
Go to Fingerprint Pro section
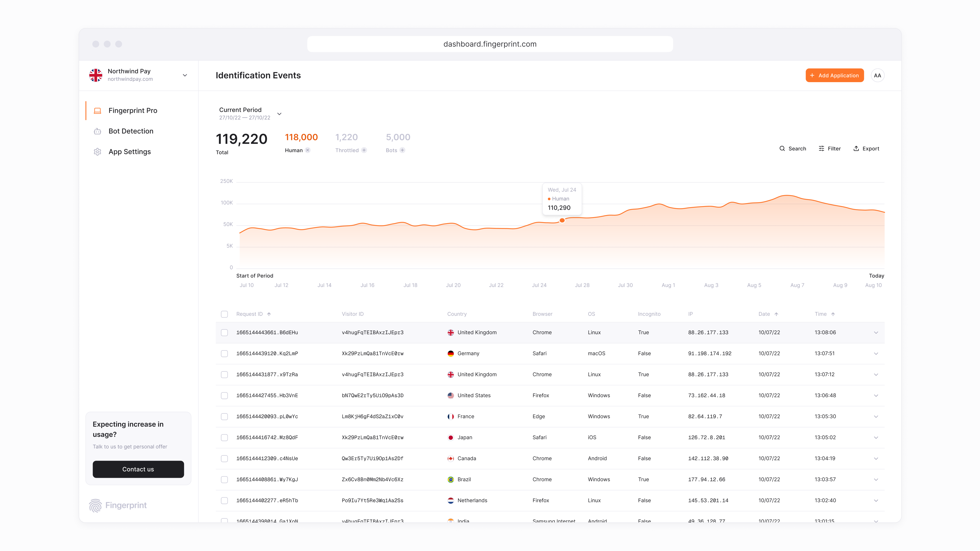tap(133, 111)
